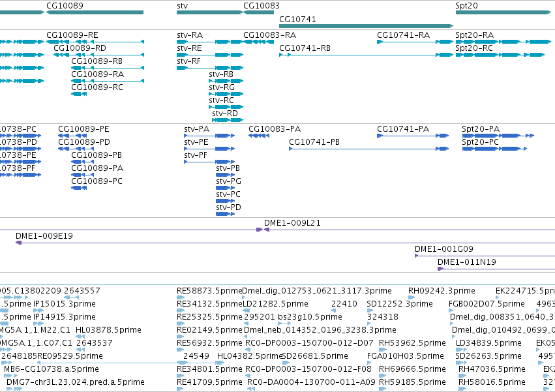Select the IP15015.3prime EST label
The image size is (555, 392).
coord(65,304)
